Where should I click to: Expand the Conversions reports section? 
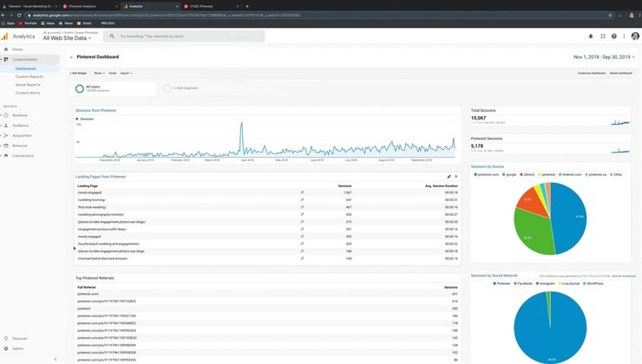tap(1, 156)
